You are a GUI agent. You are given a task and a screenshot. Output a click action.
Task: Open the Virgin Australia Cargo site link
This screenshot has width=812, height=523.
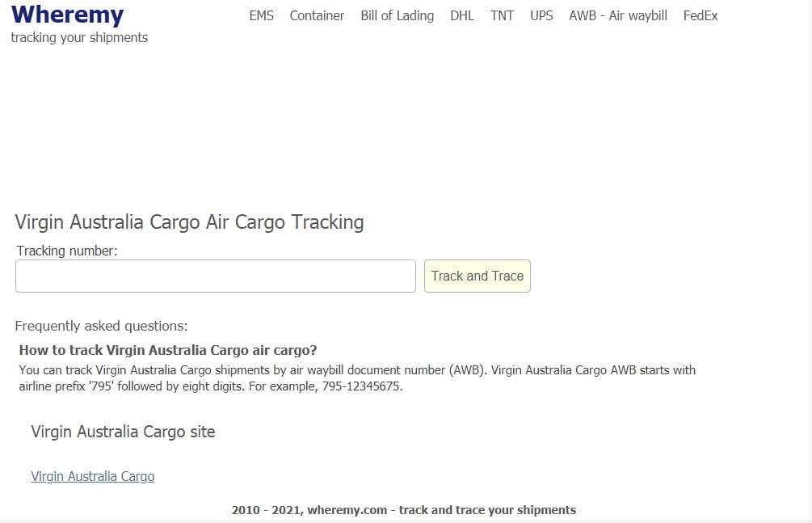(93, 476)
